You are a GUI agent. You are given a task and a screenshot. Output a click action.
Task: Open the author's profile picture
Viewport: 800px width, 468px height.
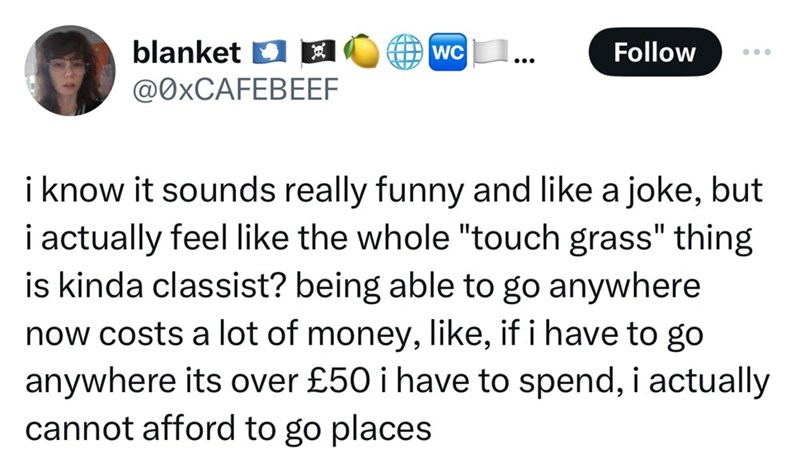pyautogui.click(x=70, y=70)
